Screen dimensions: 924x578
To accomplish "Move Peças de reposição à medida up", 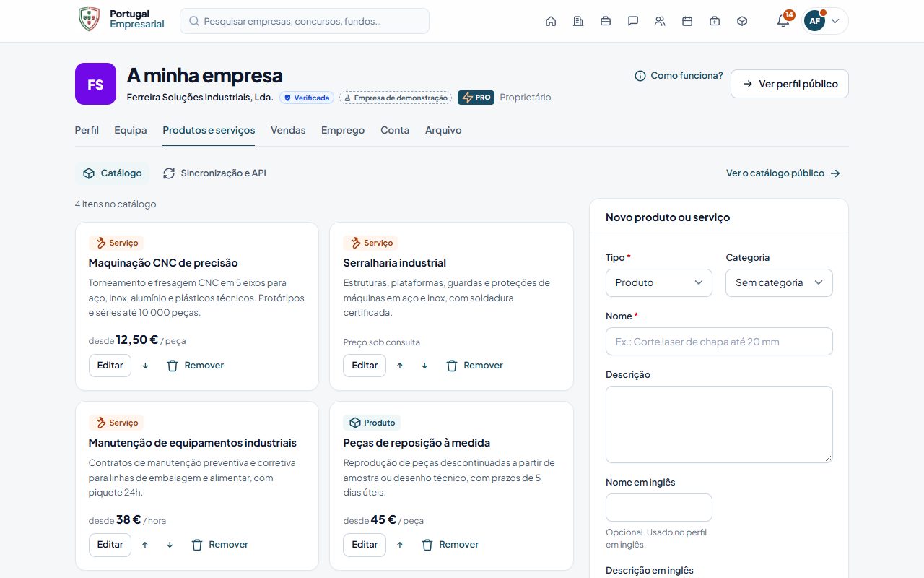I will coord(400,545).
